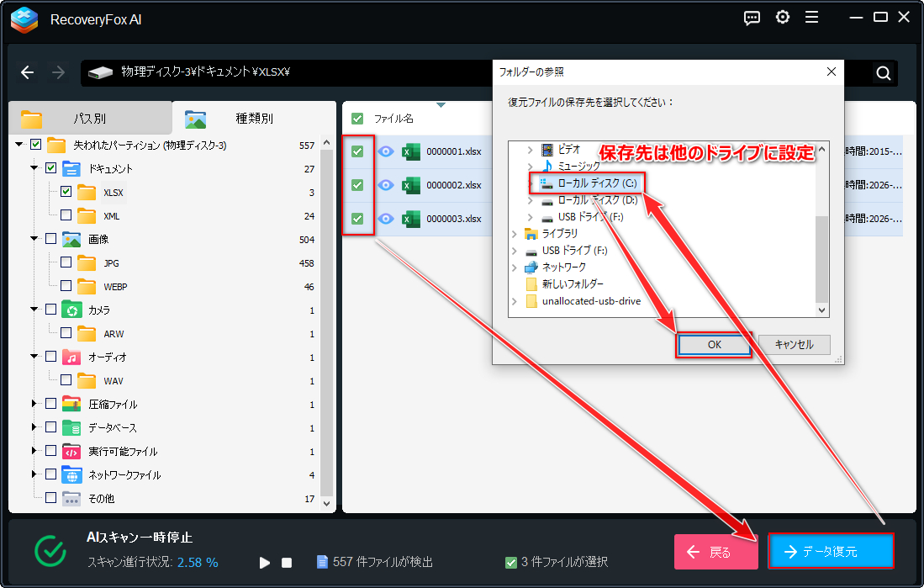The height and width of the screenshot is (588, 924).
Task: Click the 戻る button
Action: [x=716, y=552]
